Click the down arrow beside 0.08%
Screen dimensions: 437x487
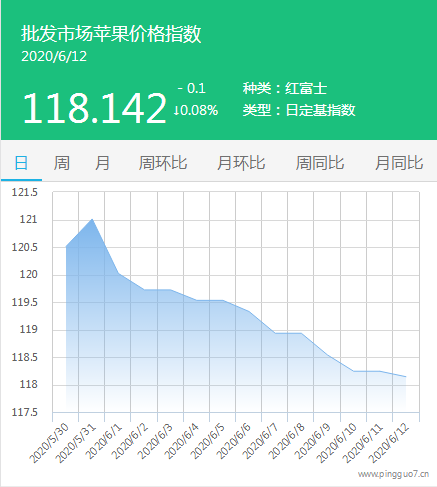point(176,110)
